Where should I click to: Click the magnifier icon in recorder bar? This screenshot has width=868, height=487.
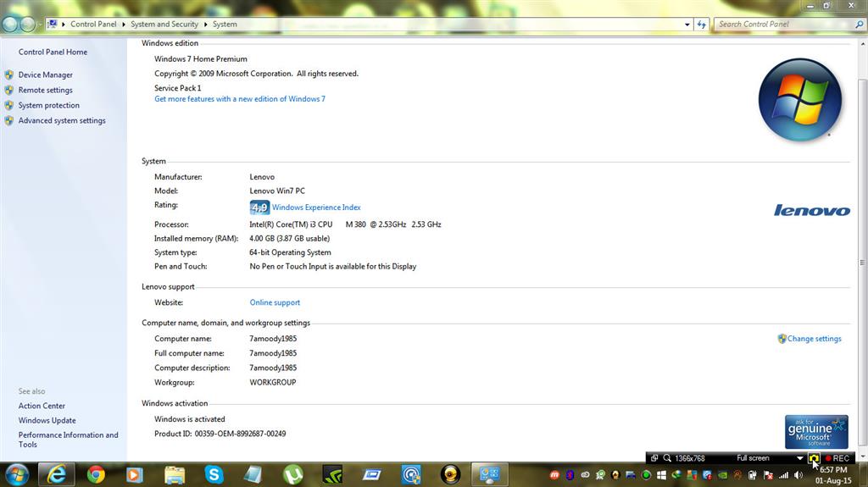coord(667,458)
